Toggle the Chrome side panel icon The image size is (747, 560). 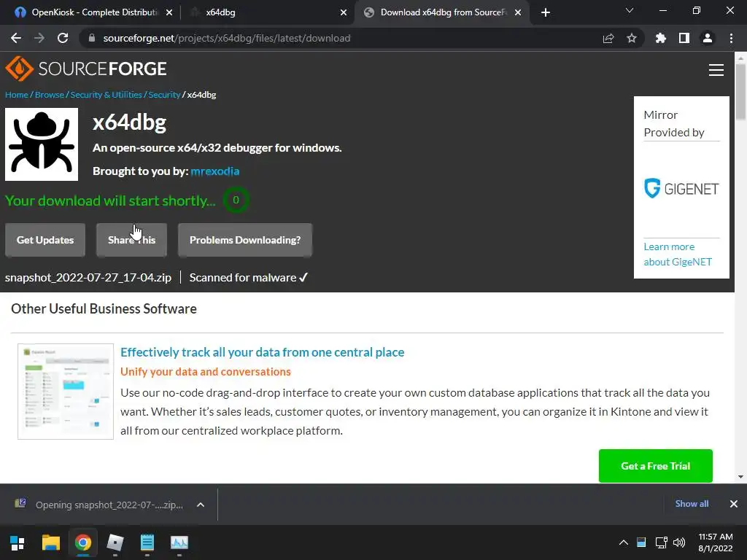(x=684, y=38)
